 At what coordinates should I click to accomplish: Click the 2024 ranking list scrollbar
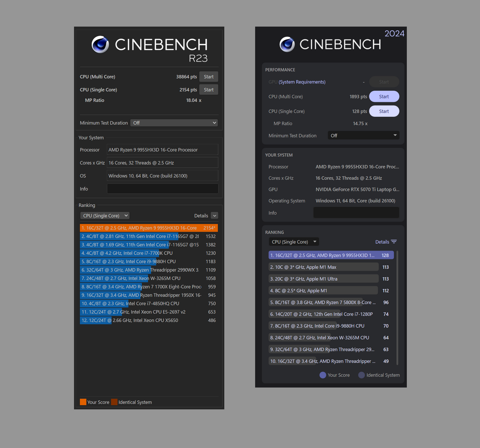[x=397, y=308]
